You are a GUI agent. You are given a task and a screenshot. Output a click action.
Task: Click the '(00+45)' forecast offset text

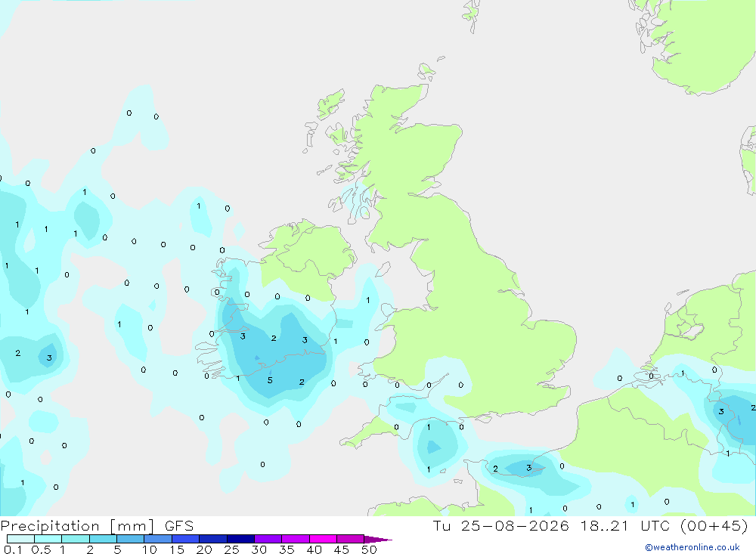click(x=714, y=525)
